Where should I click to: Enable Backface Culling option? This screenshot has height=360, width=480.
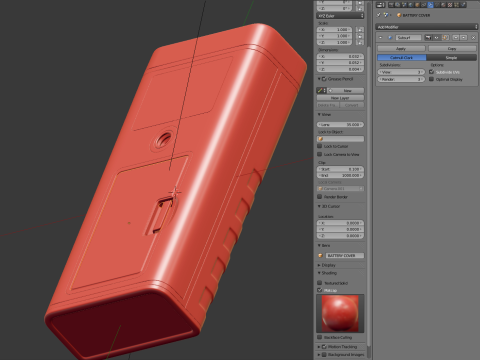point(320,337)
